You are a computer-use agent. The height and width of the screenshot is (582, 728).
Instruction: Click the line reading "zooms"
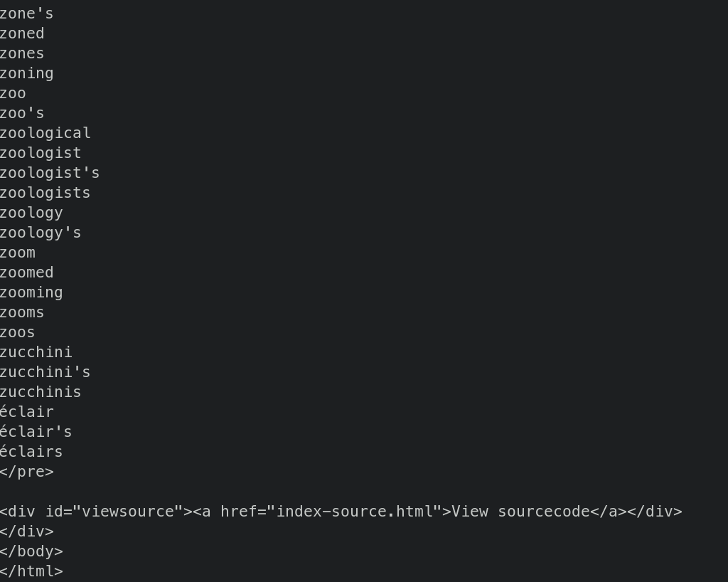point(22,312)
